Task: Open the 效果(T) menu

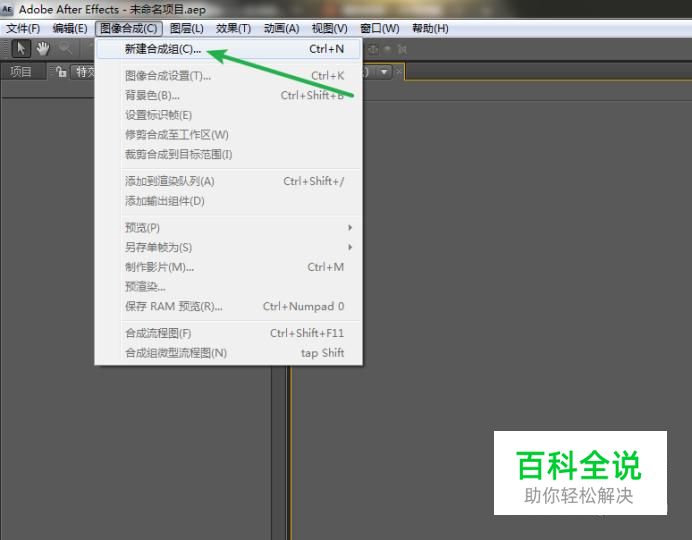Action: point(233,29)
